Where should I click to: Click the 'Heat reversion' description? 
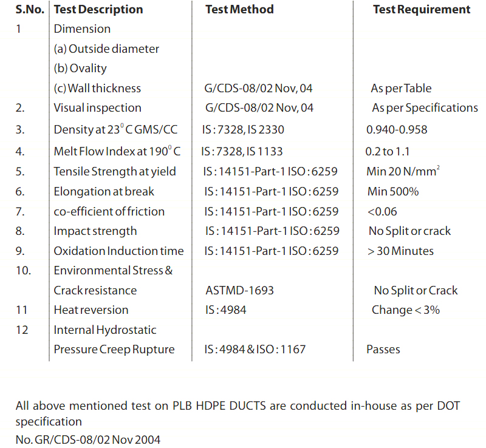point(91,310)
